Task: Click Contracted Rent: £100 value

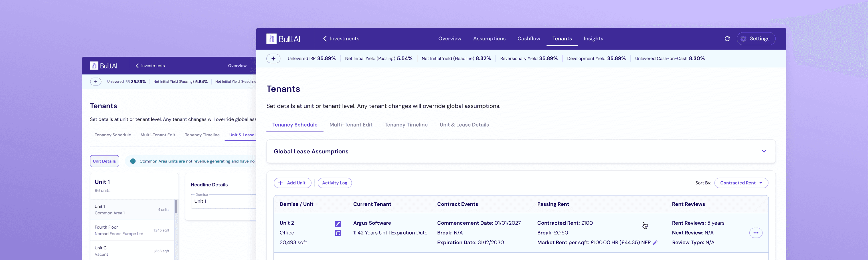Action: point(565,223)
